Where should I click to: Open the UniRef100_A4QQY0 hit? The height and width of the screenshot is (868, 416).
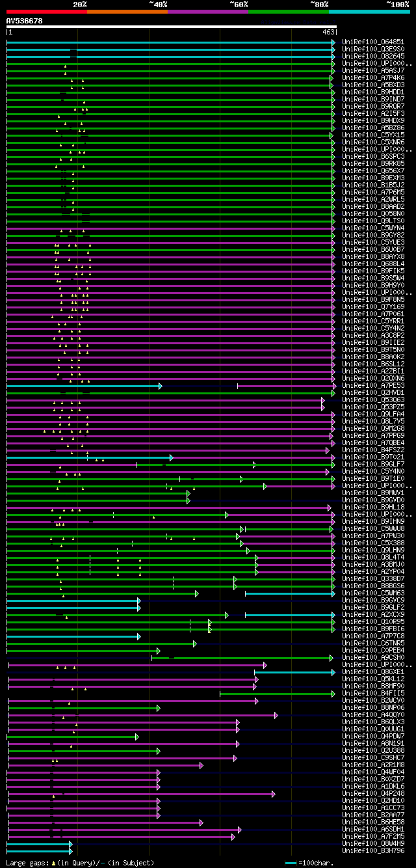pyautogui.click(x=374, y=714)
